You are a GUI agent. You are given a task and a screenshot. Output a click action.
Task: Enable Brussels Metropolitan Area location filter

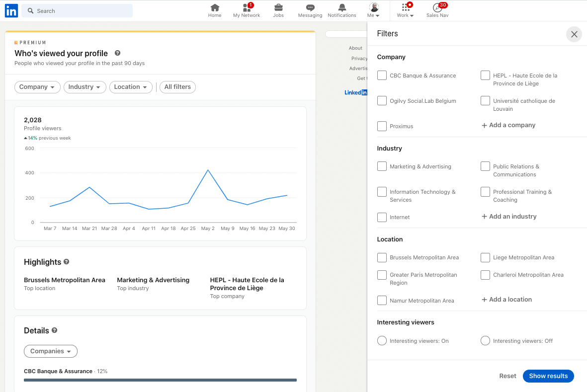pyautogui.click(x=382, y=257)
